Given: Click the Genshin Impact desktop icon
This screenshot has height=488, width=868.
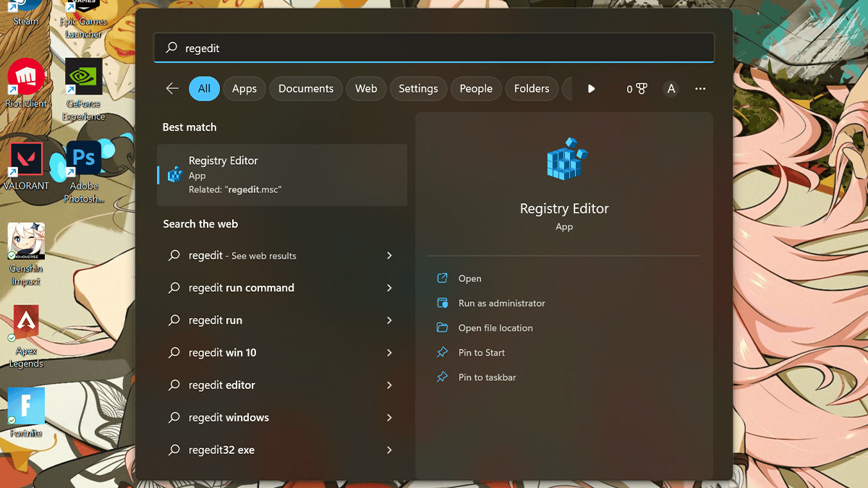Looking at the screenshot, I should point(26,242).
